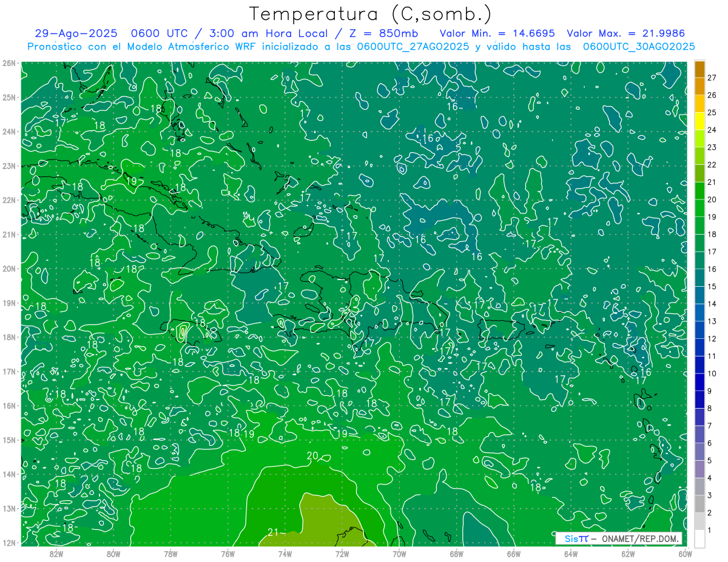The height and width of the screenshot is (562, 728).
Task: Click the 12N latitude axis label
Action: click(x=8, y=543)
